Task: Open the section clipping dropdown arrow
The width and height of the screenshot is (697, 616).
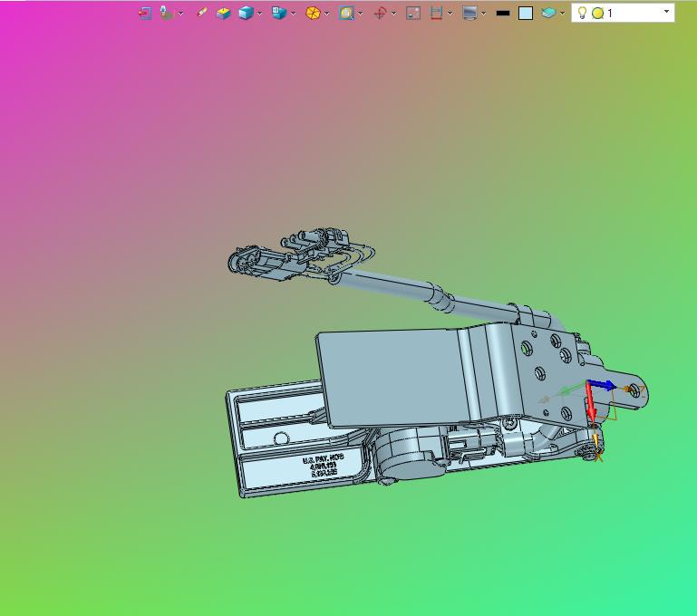Action: [450, 14]
